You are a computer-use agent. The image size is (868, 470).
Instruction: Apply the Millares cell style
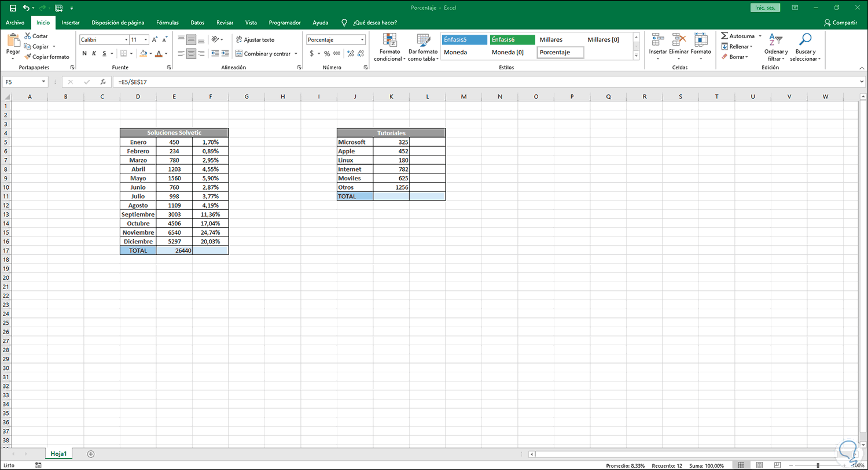click(560, 39)
